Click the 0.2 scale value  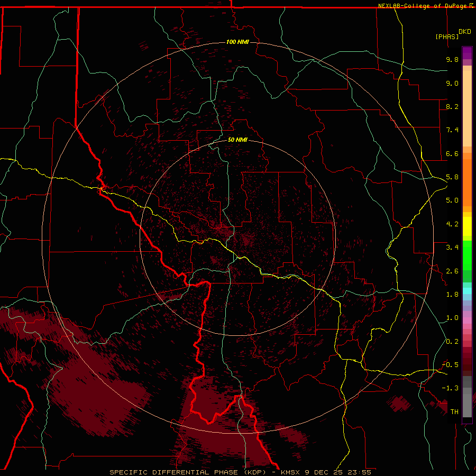(x=452, y=342)
